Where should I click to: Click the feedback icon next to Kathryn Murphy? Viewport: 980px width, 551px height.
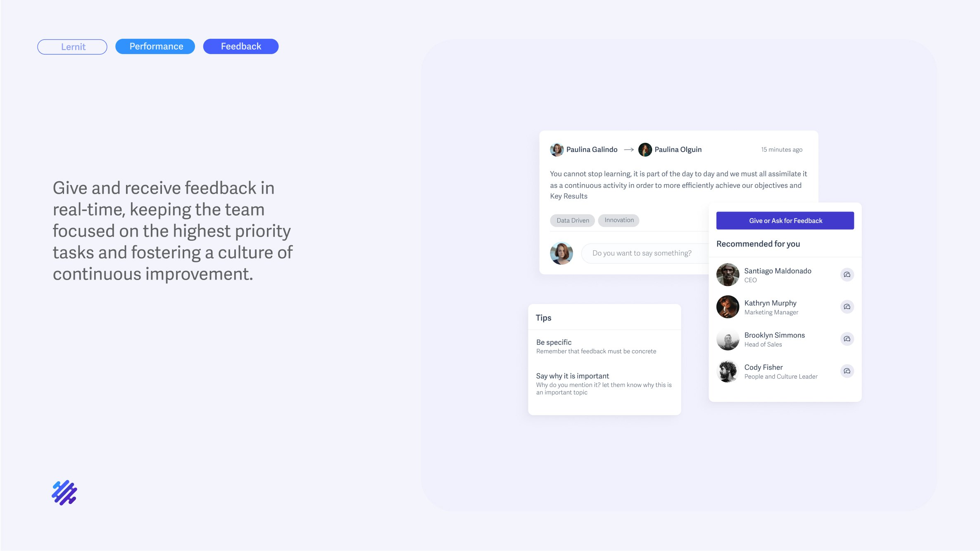click(x=847, y=307)
